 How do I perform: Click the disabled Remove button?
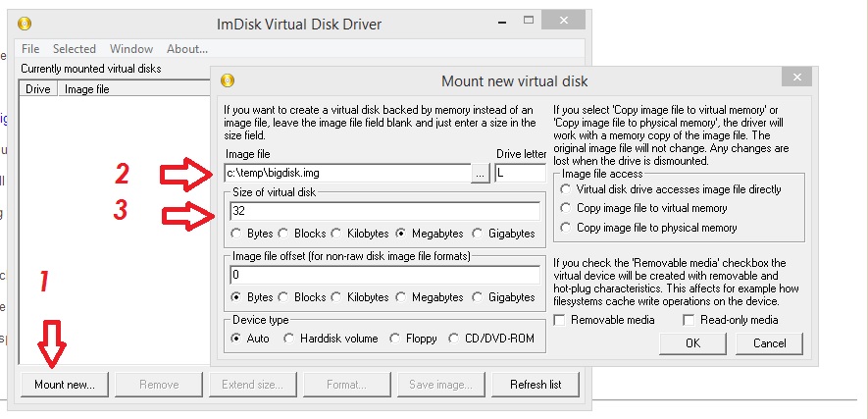pyautogui.click(x=159, y=384)
